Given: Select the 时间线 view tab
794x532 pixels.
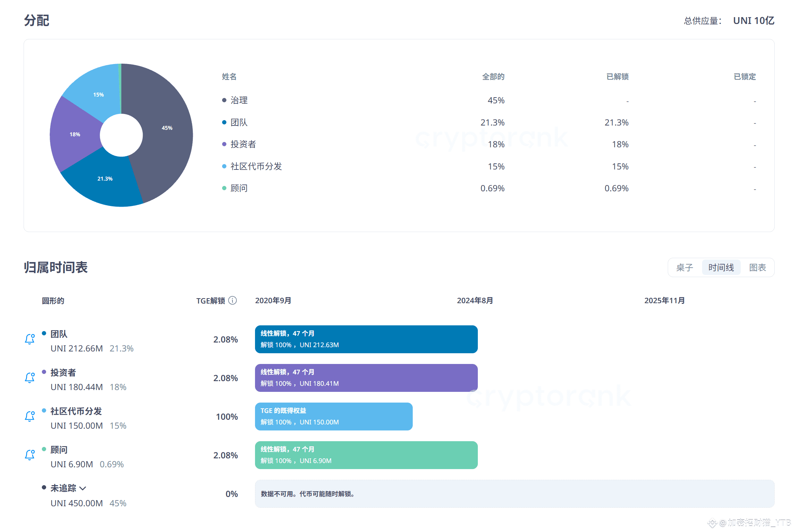Looking at the screenshot, I should tap(721, 267).
